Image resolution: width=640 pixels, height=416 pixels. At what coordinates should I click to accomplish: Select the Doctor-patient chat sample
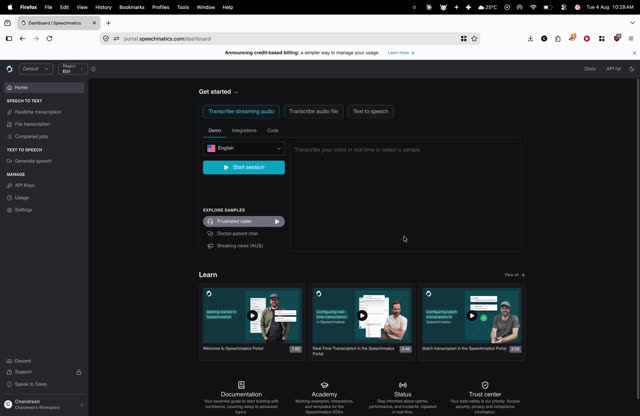click(237, 234)
